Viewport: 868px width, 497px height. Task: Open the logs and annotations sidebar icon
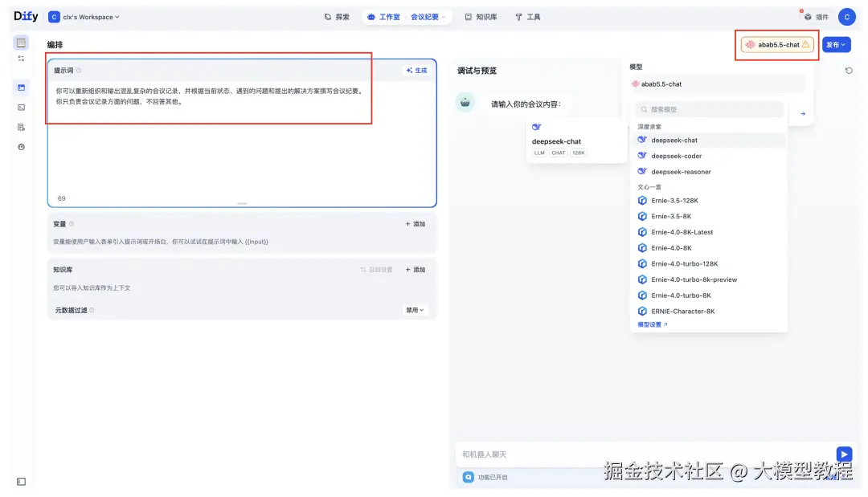[21, 127]
